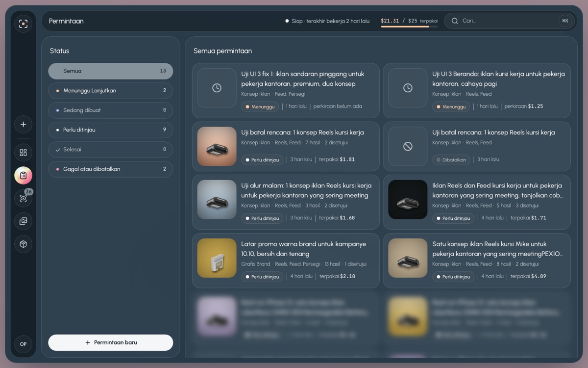This screenshot has width=588, height=368.
Task: Click Perlu ditinjau badge on $2.10 card
Action: 262,277
